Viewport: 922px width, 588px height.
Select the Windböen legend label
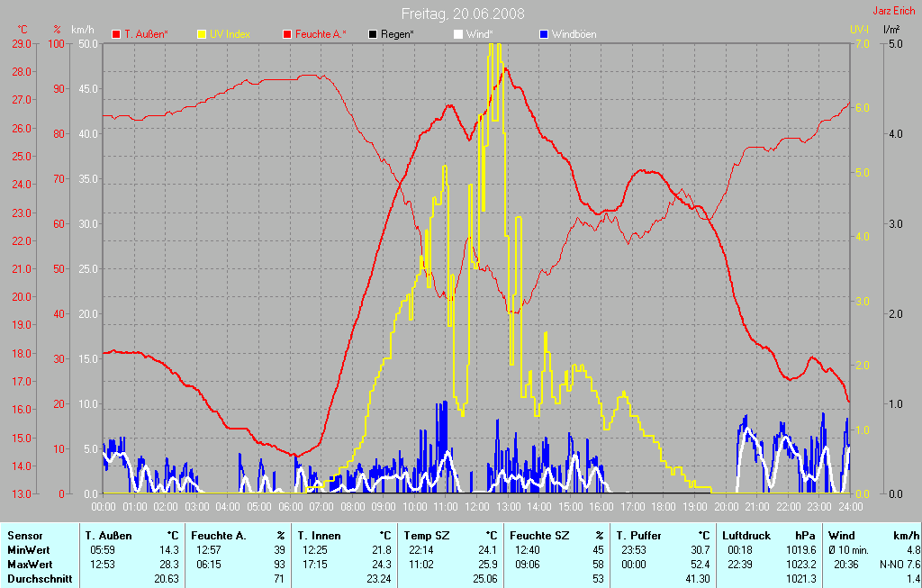coord(574,34)
